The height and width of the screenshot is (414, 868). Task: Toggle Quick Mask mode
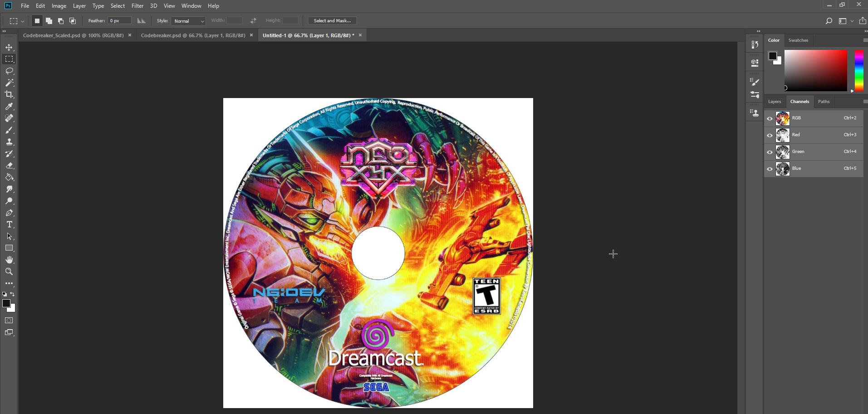pos(9,320)
